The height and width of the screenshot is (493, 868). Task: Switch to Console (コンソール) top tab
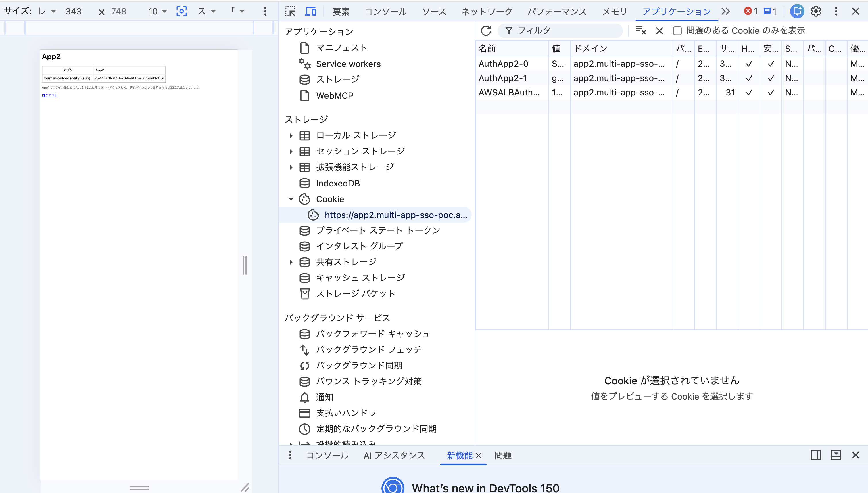(x=385, y=12)
